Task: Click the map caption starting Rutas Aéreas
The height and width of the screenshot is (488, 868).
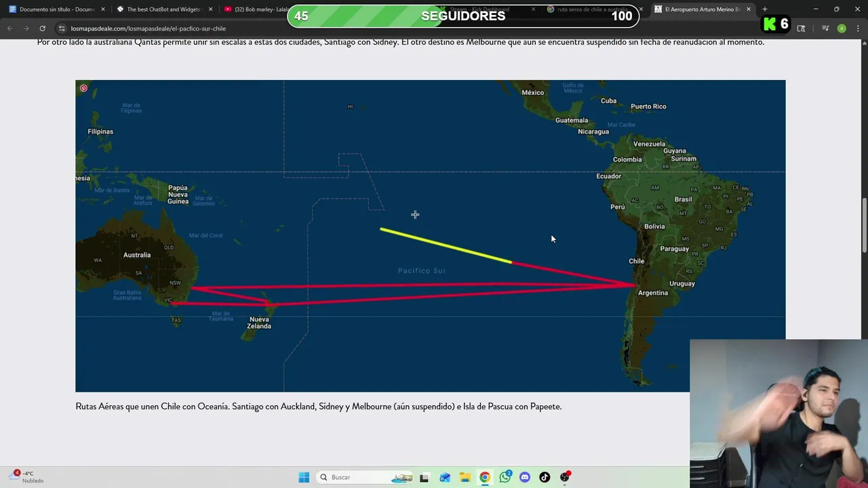Action: [319, 407]
